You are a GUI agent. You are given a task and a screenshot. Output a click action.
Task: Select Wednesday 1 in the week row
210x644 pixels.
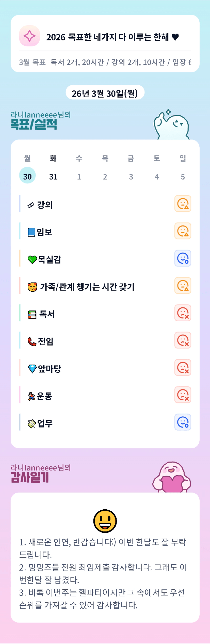(x=79, y=176)
